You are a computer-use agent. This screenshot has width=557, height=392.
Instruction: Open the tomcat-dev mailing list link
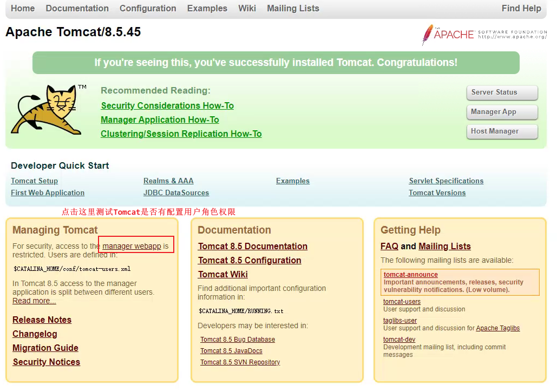point(399,340)
